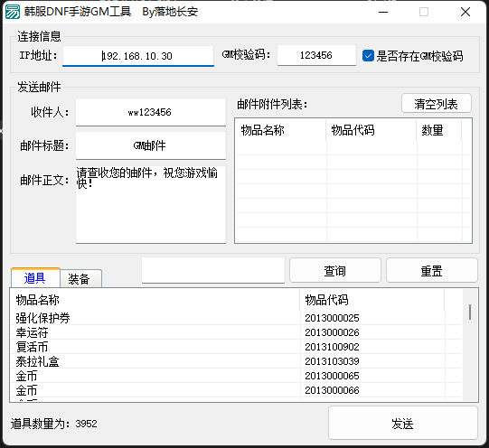Screen dimensions: 489x448
Task: Switch to the 道具 tab
Action: tap(35, 277)
